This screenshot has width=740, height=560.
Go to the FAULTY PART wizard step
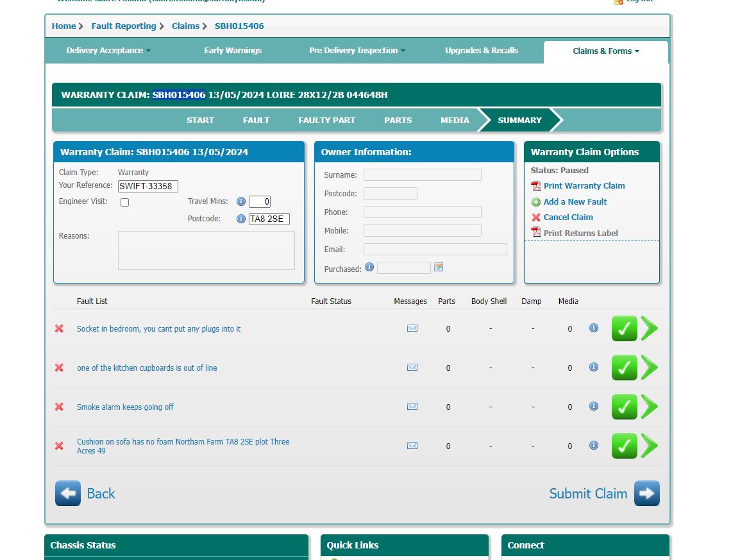[326, 120]
